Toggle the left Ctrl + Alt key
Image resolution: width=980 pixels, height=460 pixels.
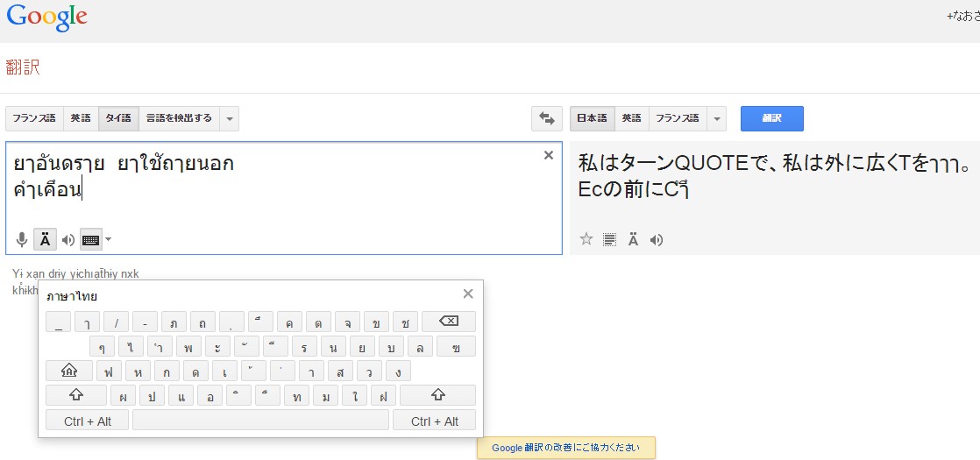[x=88, y=421]
